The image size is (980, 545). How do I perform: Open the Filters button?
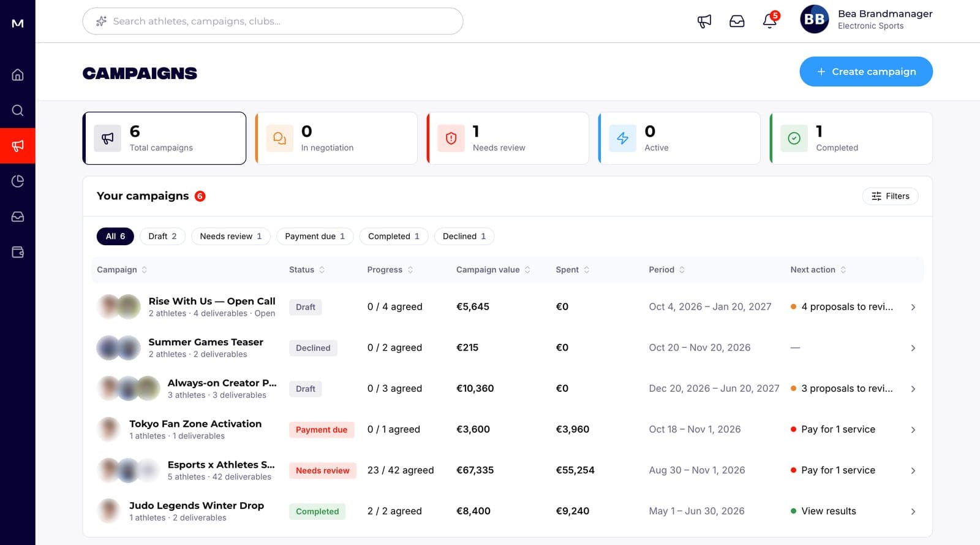click(891, 196)
